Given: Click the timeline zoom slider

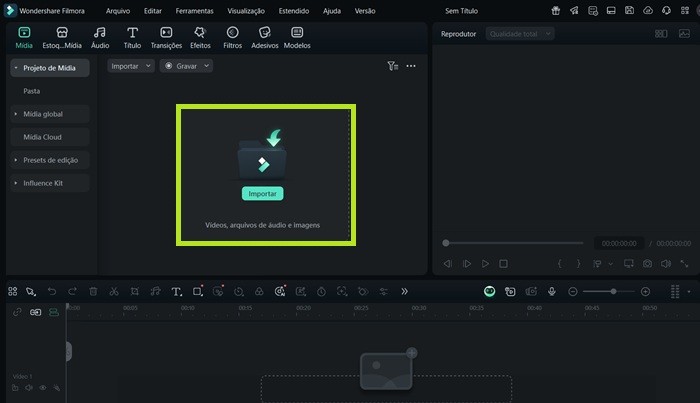Looking at the screenshot, I should click(612, 291).
